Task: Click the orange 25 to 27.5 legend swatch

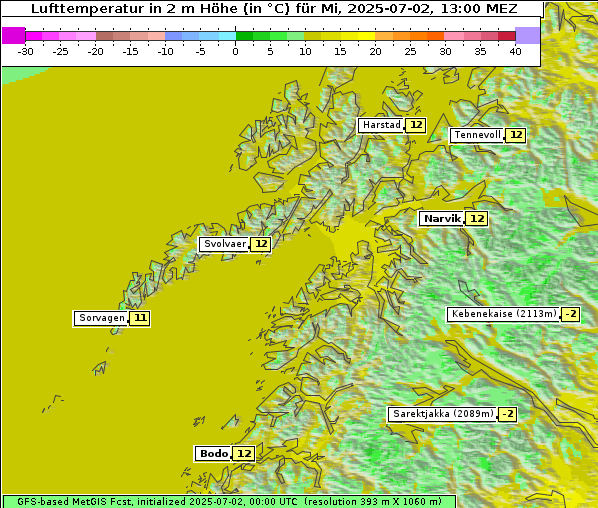Action: (419, 36)
